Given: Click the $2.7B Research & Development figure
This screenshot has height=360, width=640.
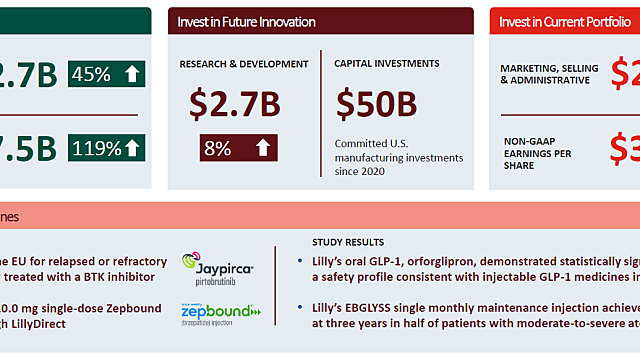Looking at the screenshot, I should pyautogui.click(x=235, y=104).
